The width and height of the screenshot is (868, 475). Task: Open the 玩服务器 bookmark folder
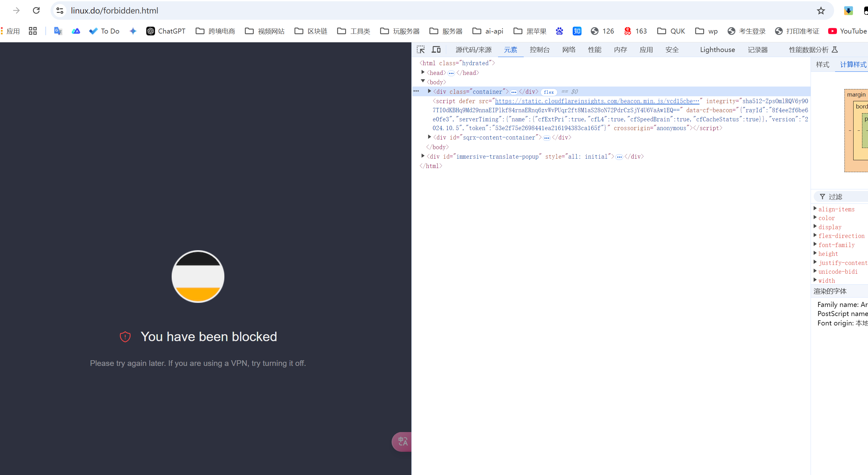(x=400, y=31)
